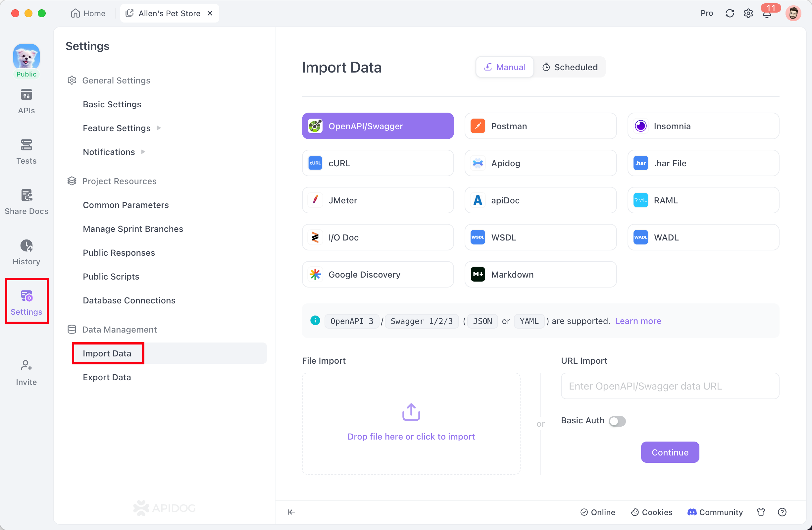Screen dimensions: 812x530
Task: Click the pet store project avatar
Action: (26, 57)
